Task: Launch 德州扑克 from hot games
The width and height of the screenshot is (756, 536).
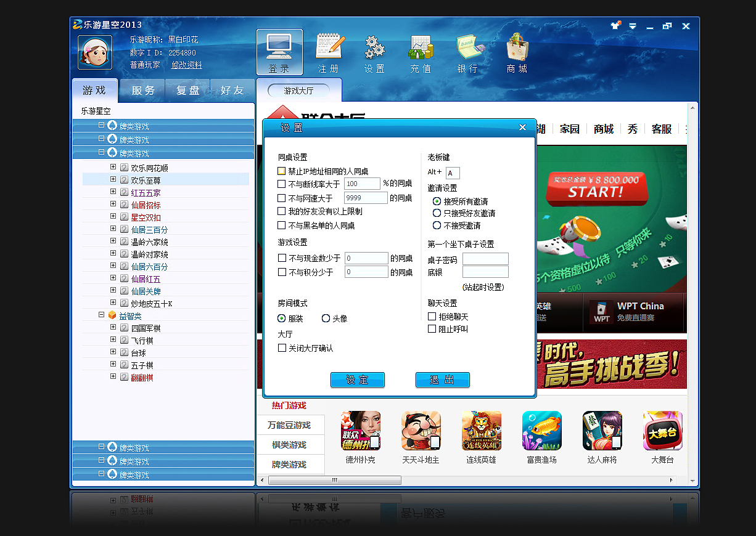Action: 360,431
